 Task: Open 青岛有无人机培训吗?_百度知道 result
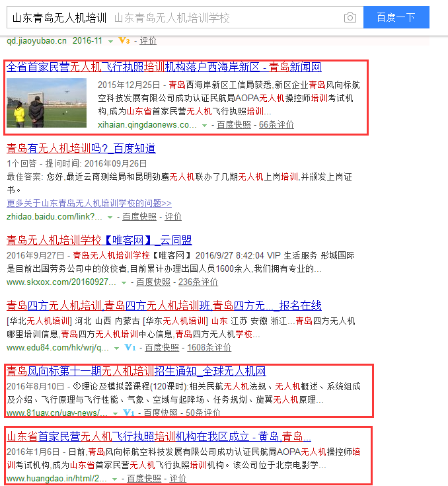coord(81,148)
